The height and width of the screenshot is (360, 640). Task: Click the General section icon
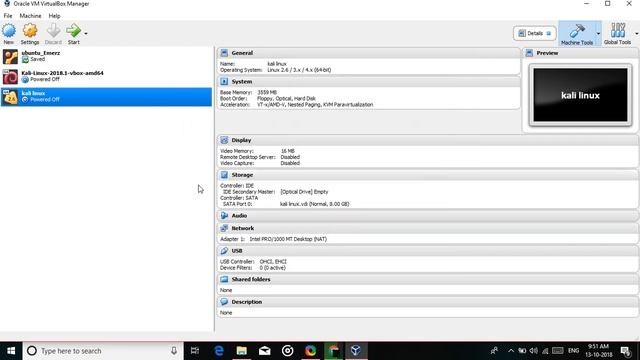pyautogui.click(x=224, y=53)
